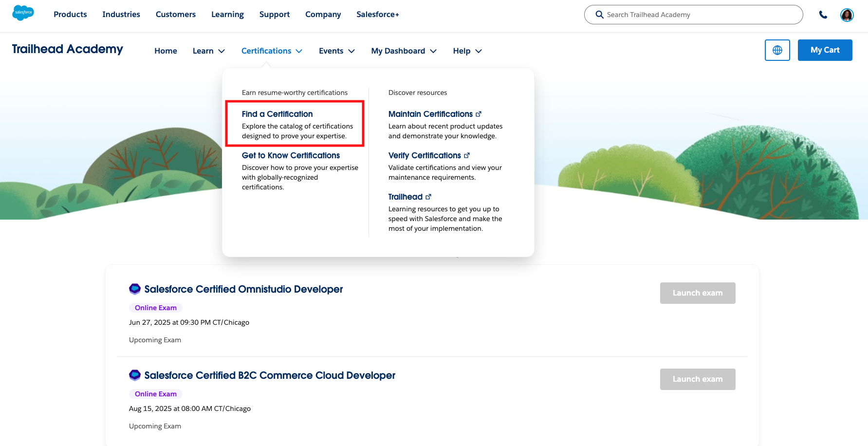Click the phone contact icon

(823, 15)
